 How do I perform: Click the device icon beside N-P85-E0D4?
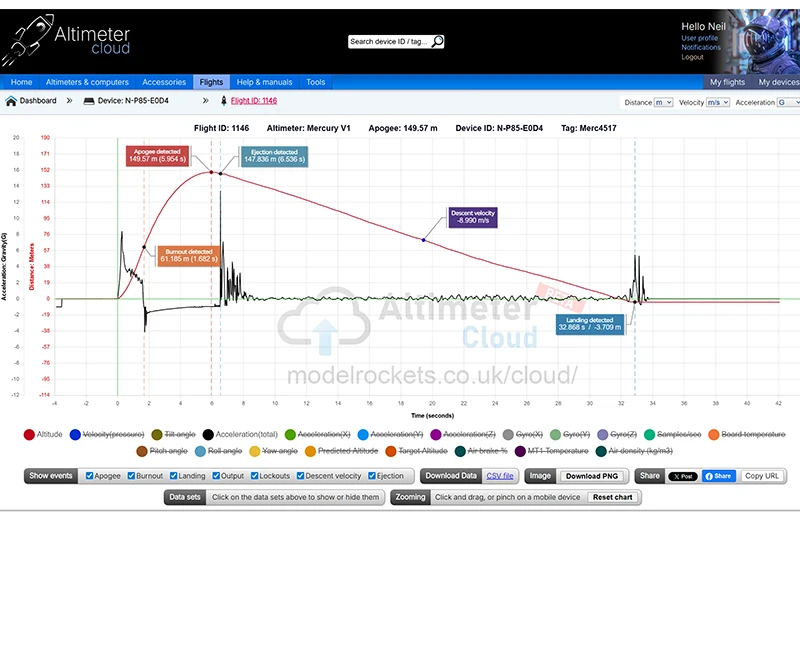click(x=89, y=101)
